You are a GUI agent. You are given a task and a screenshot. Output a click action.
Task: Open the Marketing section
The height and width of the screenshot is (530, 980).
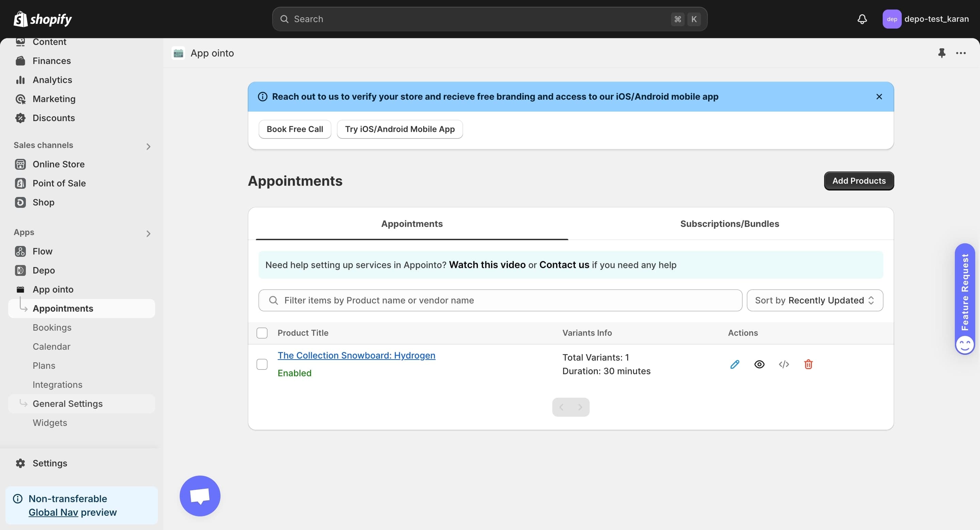tap(54, 99)
